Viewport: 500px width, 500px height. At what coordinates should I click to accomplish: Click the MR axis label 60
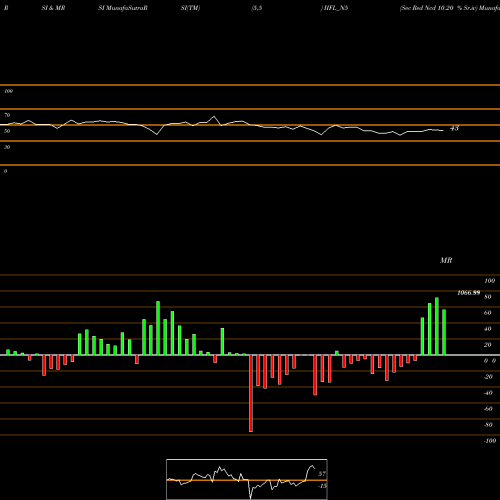(x=488, y=313)
